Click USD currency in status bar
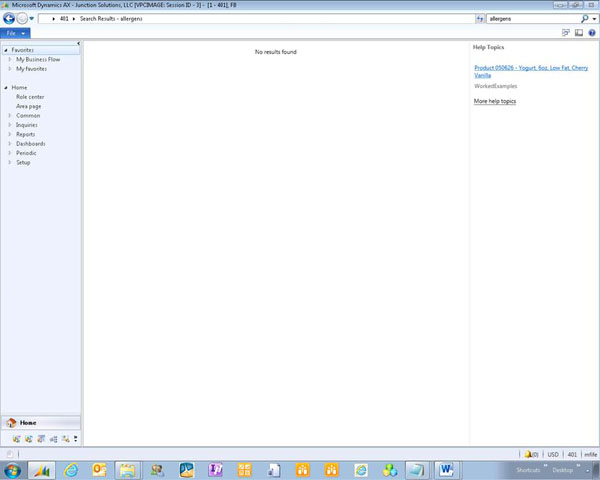 click(553, 454)
